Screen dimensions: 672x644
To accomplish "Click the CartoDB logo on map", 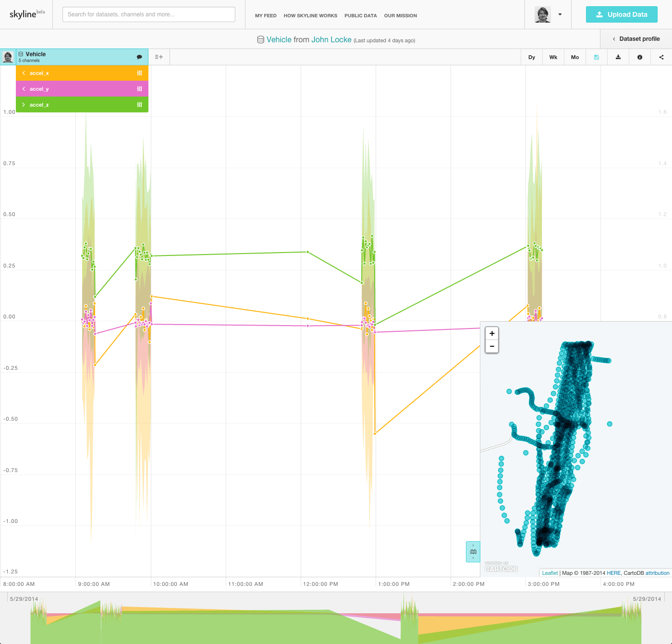I will click(x=501, y=568).
